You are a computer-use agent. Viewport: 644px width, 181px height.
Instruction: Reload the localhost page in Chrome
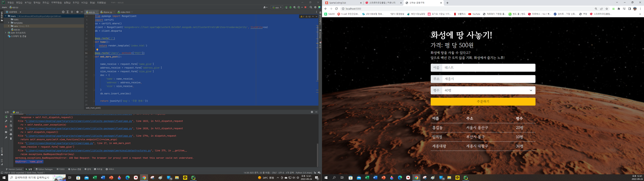point(336,9)
